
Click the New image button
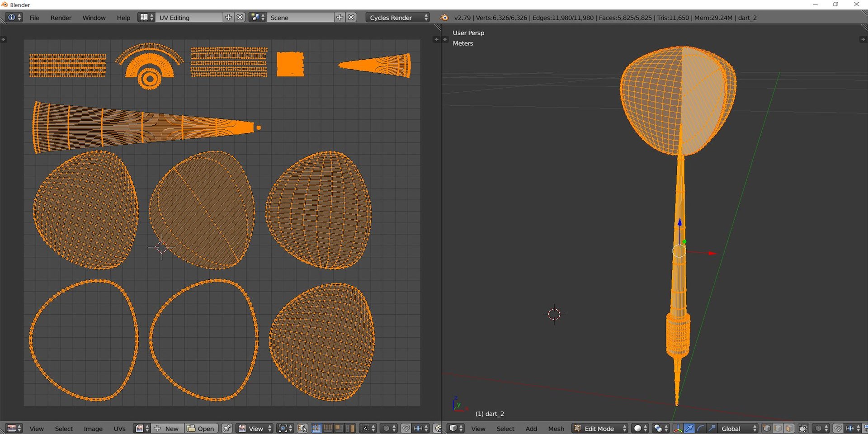coord(167,429)
